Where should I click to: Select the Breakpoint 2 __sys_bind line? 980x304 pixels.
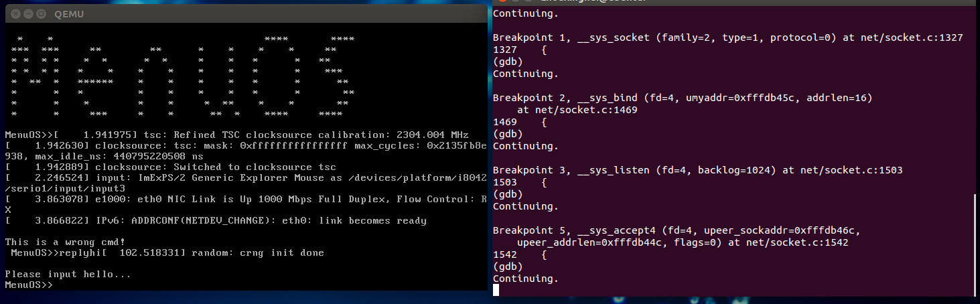point(682,98)
